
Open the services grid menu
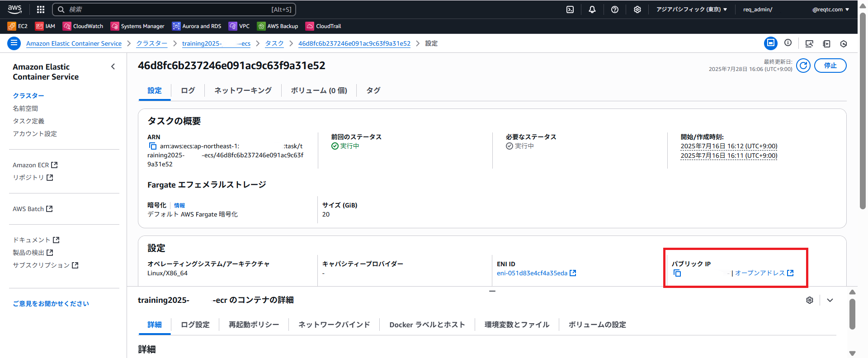click(41, 9)
